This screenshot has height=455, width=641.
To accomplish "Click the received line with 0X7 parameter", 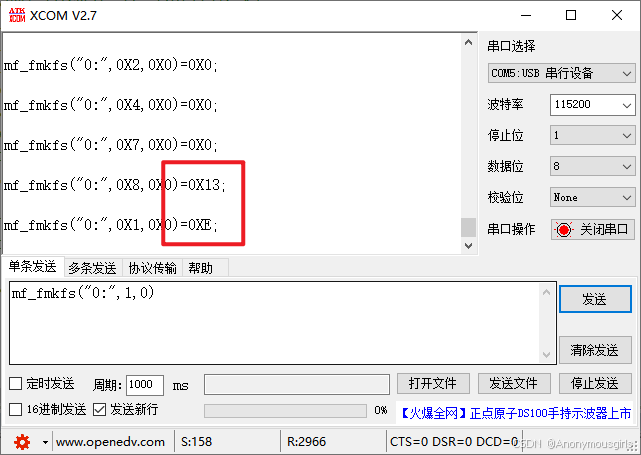I will 111,145.
